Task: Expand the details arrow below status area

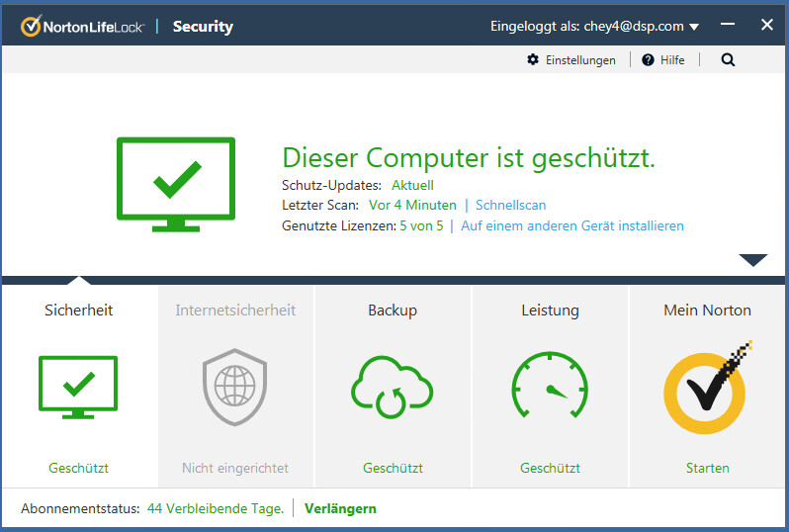Action: pos(753,260)
